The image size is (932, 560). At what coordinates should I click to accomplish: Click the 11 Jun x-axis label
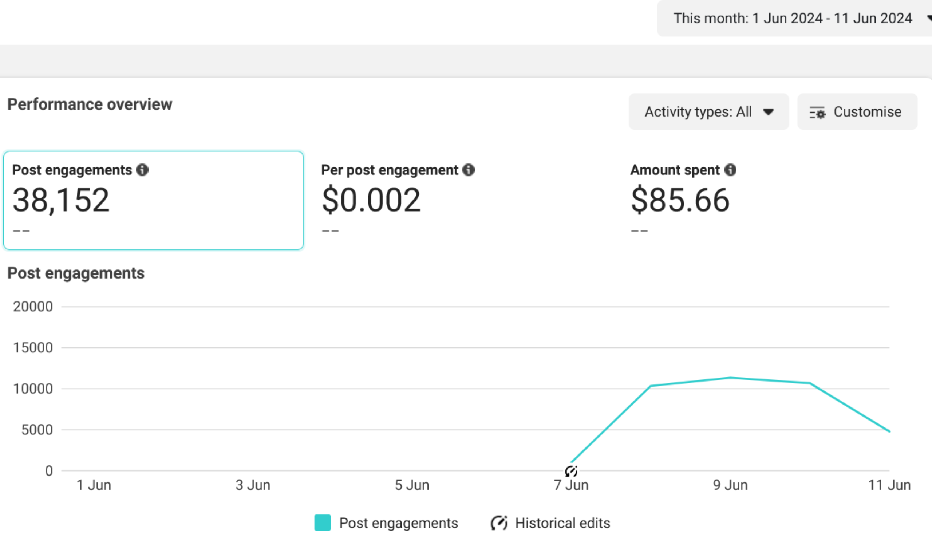pyautogui.click(x=889, y=485)
